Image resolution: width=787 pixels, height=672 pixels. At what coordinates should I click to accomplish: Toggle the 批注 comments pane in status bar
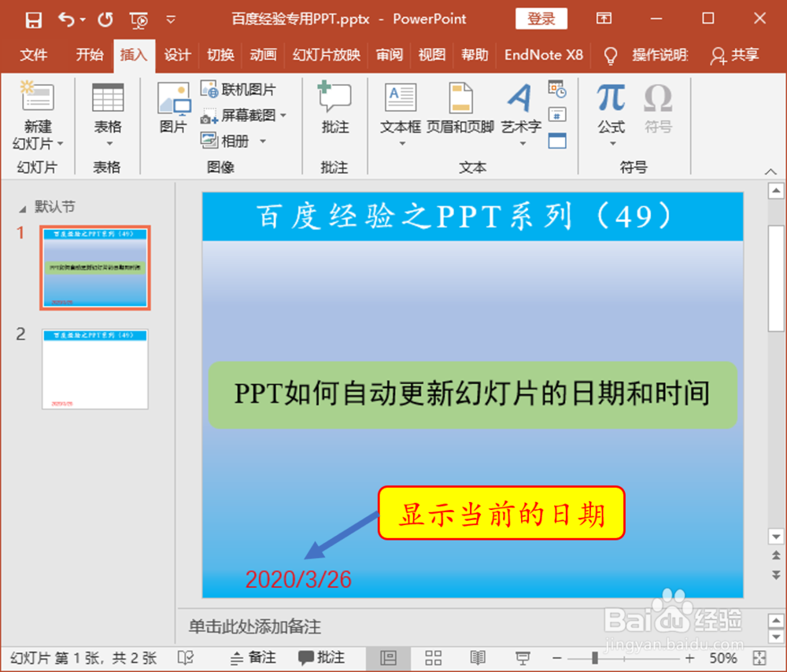coord(321,658)
